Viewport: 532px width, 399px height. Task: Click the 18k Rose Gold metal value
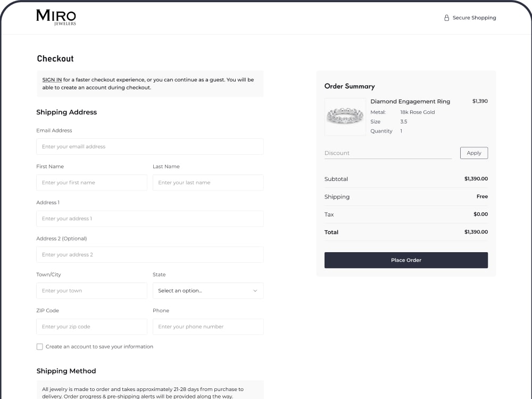(x=417, y=112)
